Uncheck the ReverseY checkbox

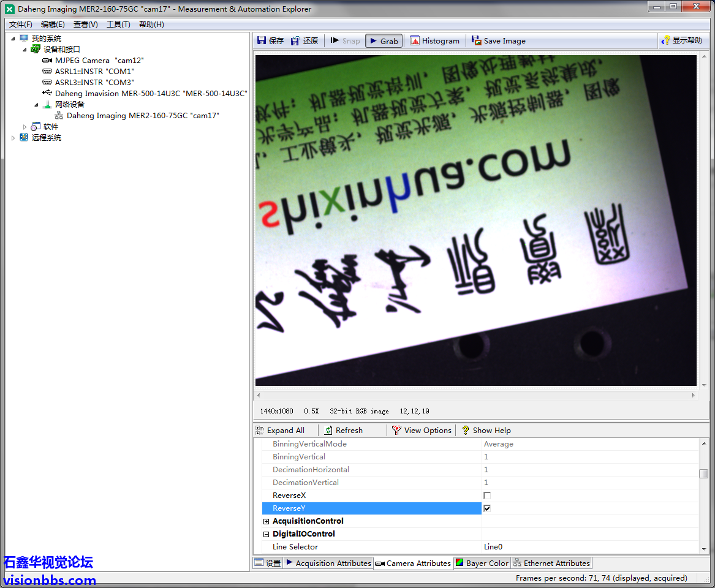(487, 508)
